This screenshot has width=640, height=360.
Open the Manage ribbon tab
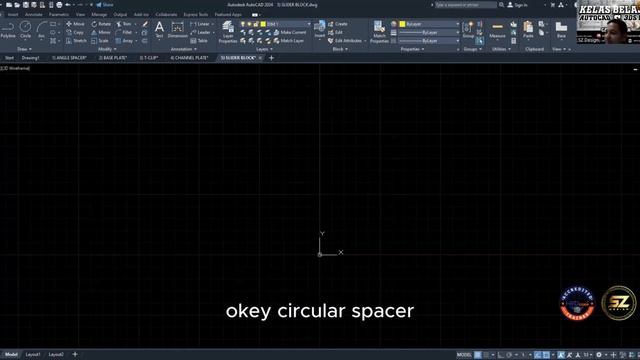(99, 14)
